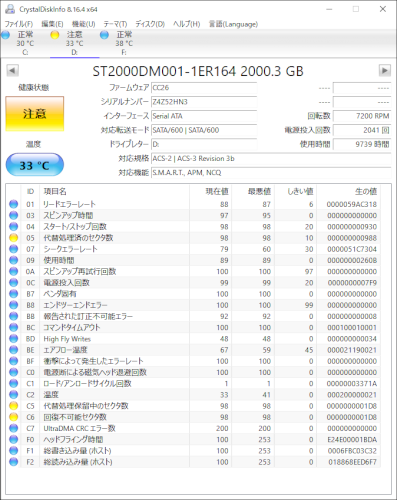Click the yellow 注意 health status button
The height and width of the screenshot is (500, 397).
(x=35, y=114)
